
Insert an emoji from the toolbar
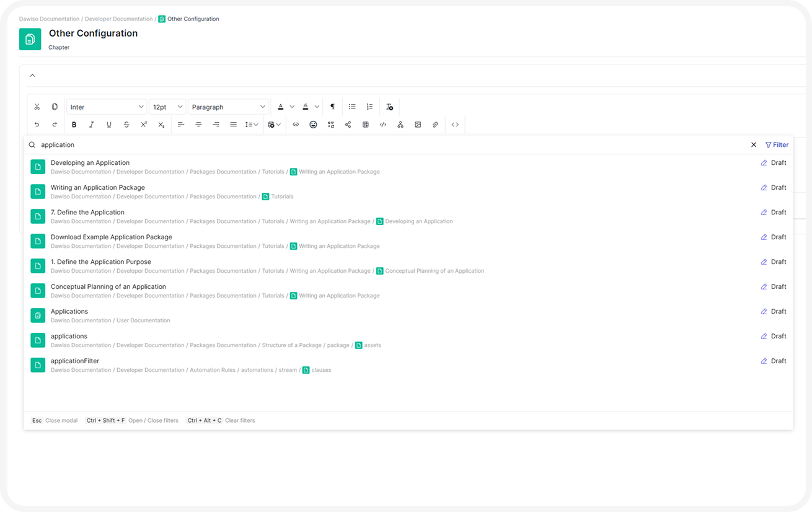(313, 125)
